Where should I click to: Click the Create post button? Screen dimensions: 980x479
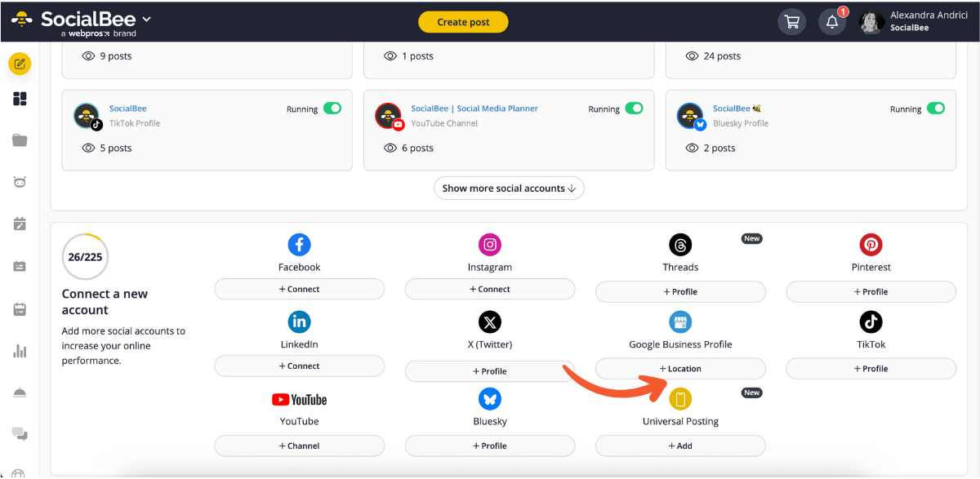tap(463, 22)
